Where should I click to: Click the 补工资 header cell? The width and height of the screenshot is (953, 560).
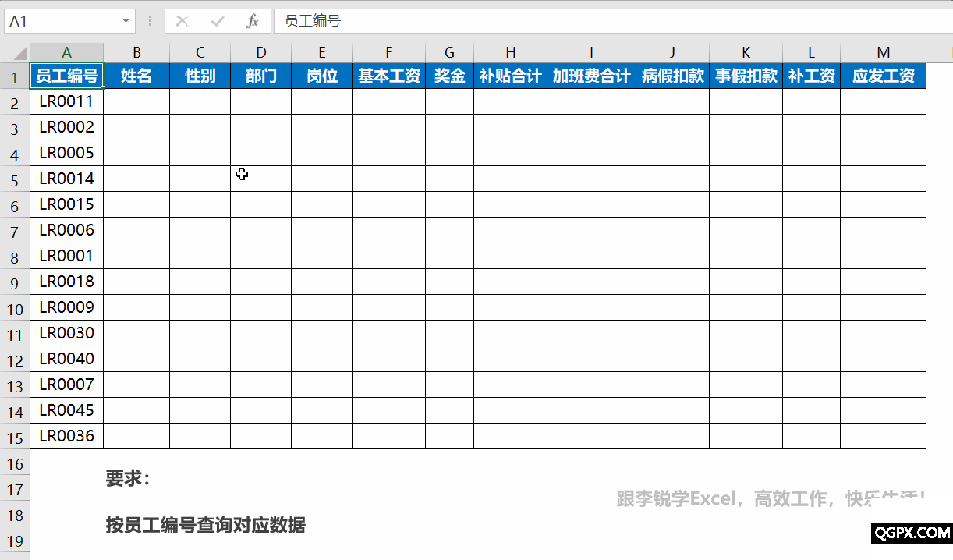812,76
